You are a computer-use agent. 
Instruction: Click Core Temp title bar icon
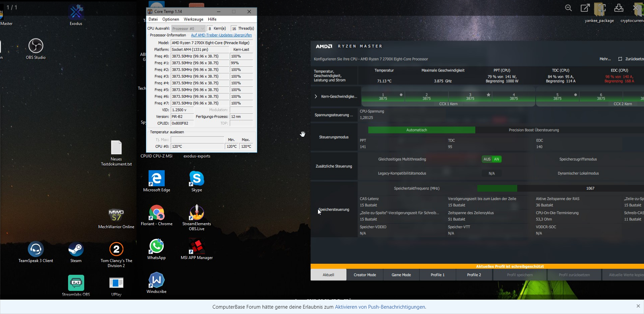[x=150, y=11]
